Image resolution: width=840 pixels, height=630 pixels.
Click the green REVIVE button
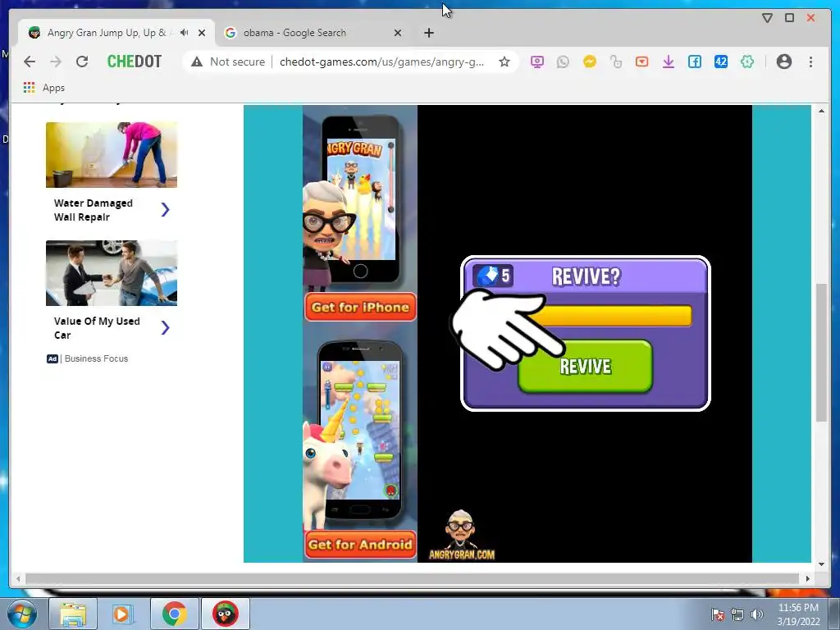click(585, 367)
